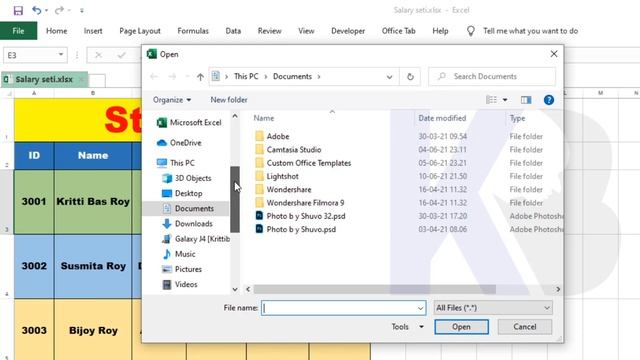This screenshot has width=640, height=360.
Task: Select the Lightshot folder
Action: pos(277,176)
